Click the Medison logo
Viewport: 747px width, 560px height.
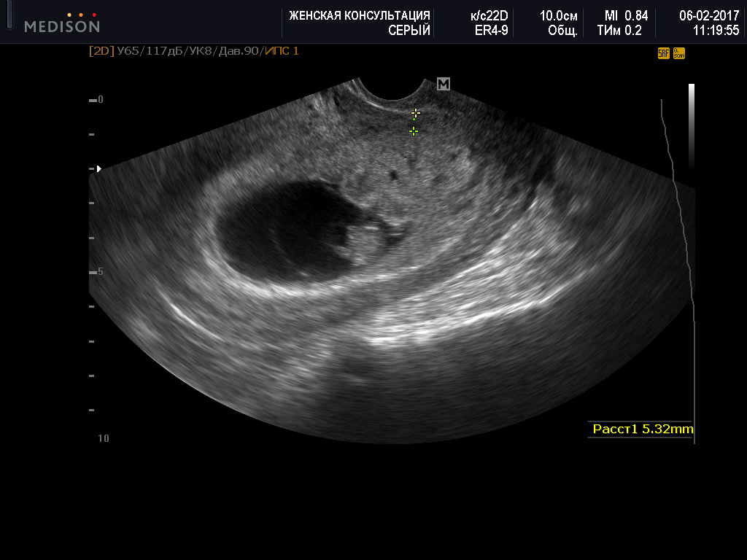[x=62, y=23]
